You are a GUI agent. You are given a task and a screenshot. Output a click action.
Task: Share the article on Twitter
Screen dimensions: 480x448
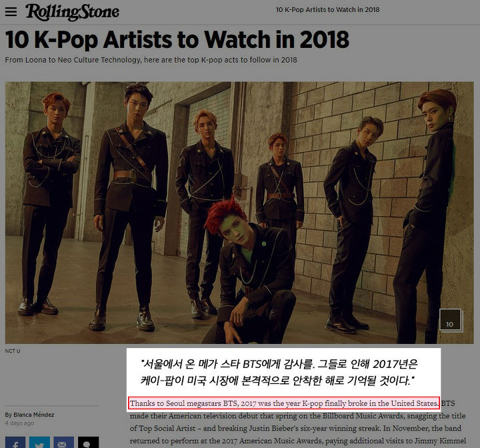(39, 443)
